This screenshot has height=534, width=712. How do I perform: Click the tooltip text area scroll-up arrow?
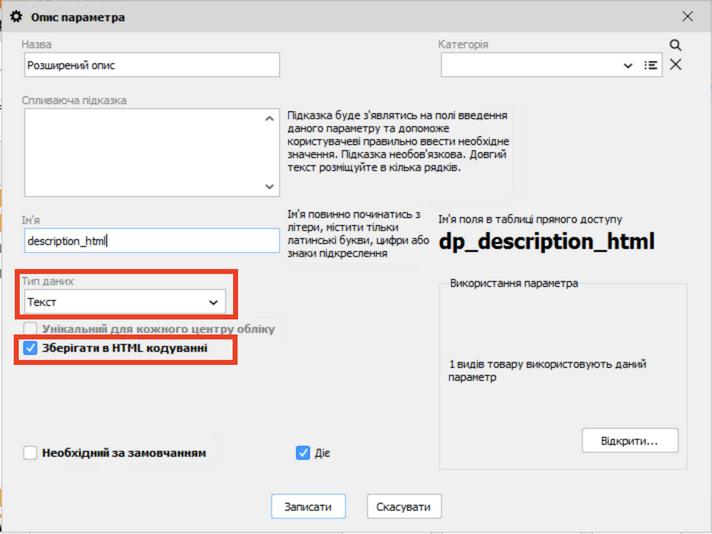click(270, 119)
